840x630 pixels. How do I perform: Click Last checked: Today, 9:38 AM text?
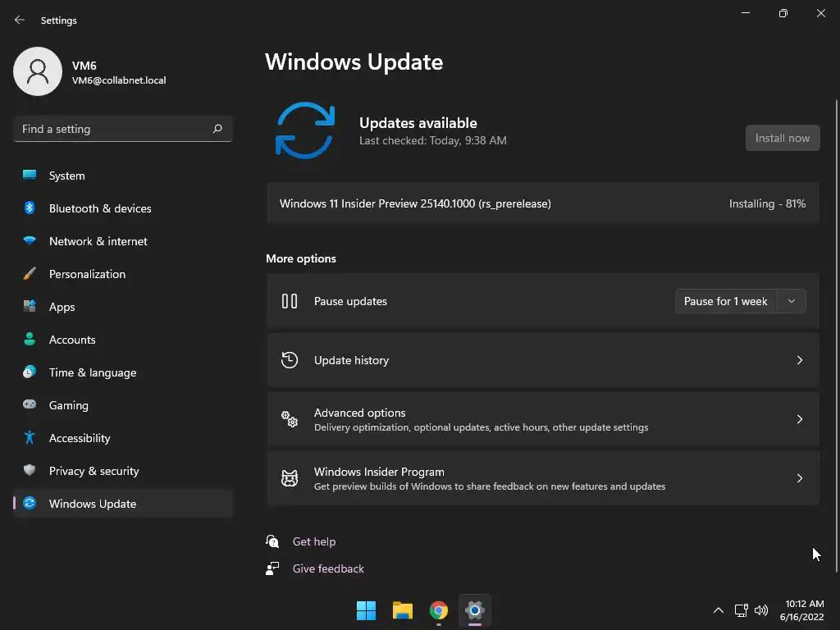[x=433, y=140]
